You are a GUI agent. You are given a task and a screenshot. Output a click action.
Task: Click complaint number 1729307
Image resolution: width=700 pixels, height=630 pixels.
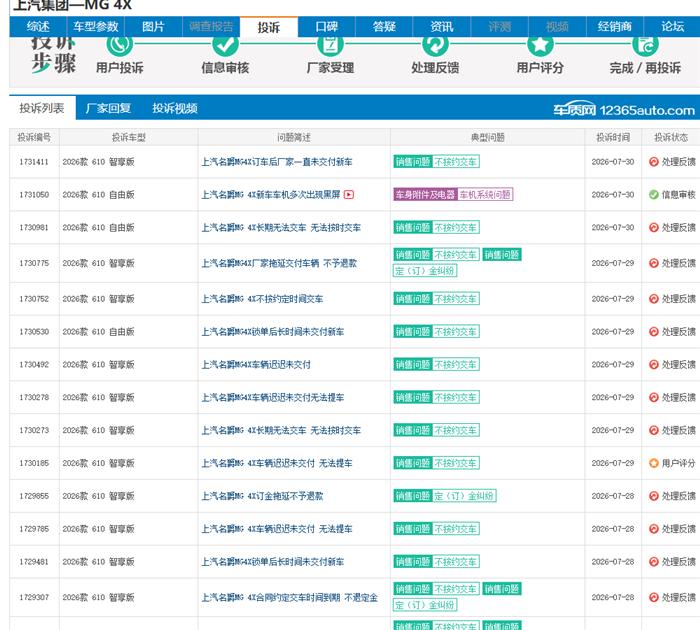coord(34,597)
